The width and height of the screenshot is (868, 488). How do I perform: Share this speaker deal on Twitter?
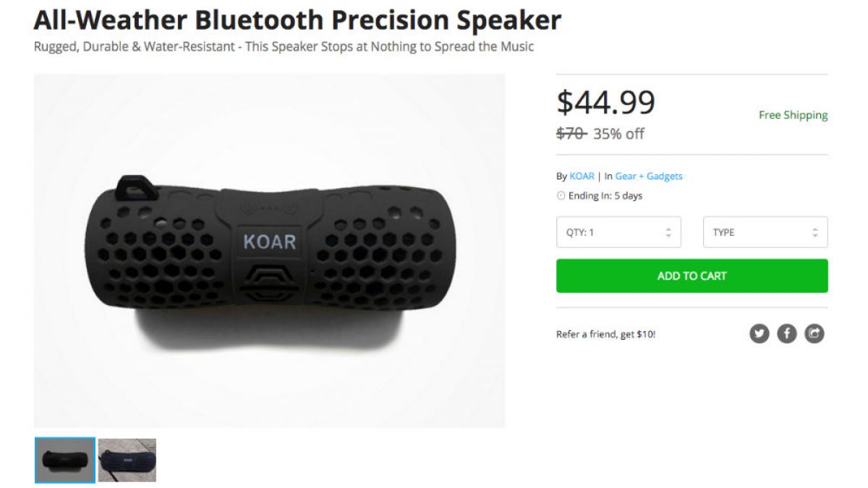pos(759,333)
